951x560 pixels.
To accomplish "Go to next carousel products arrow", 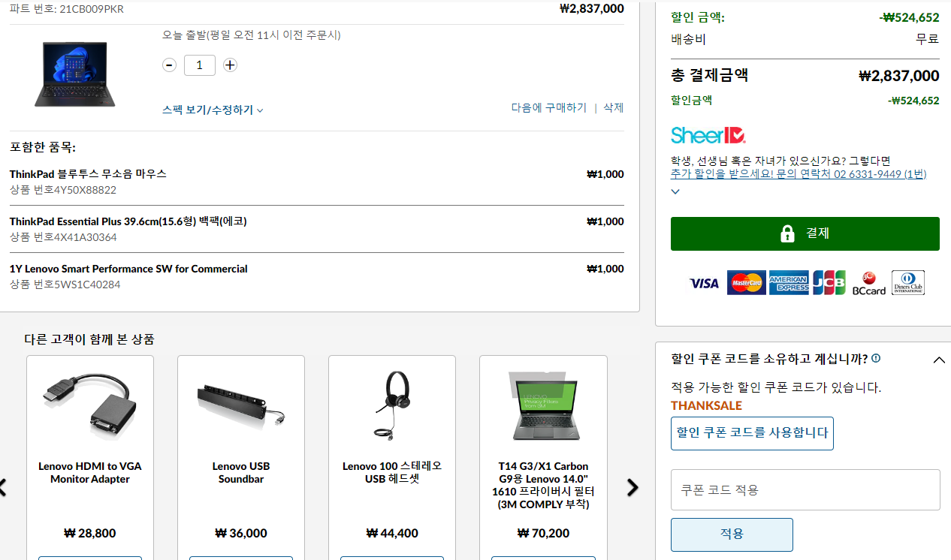I will (x=632, y=487).
